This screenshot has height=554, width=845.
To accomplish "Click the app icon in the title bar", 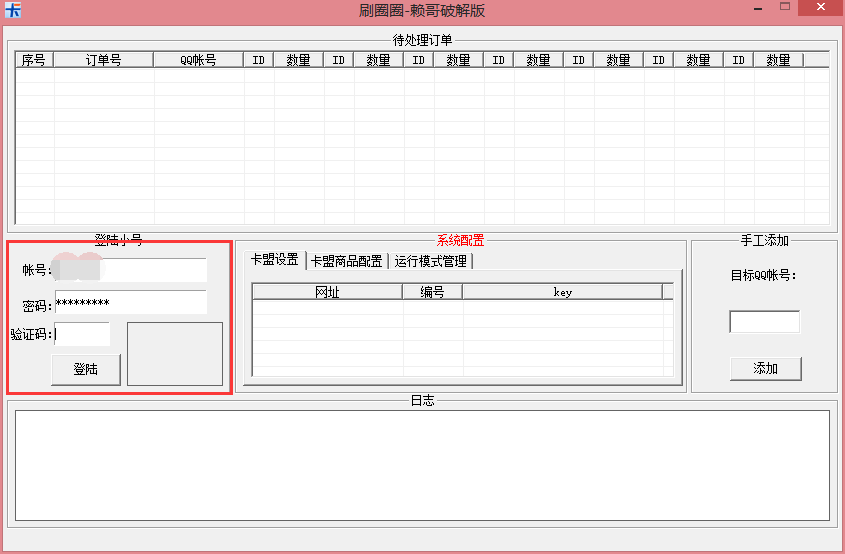I will pos(13,10).
